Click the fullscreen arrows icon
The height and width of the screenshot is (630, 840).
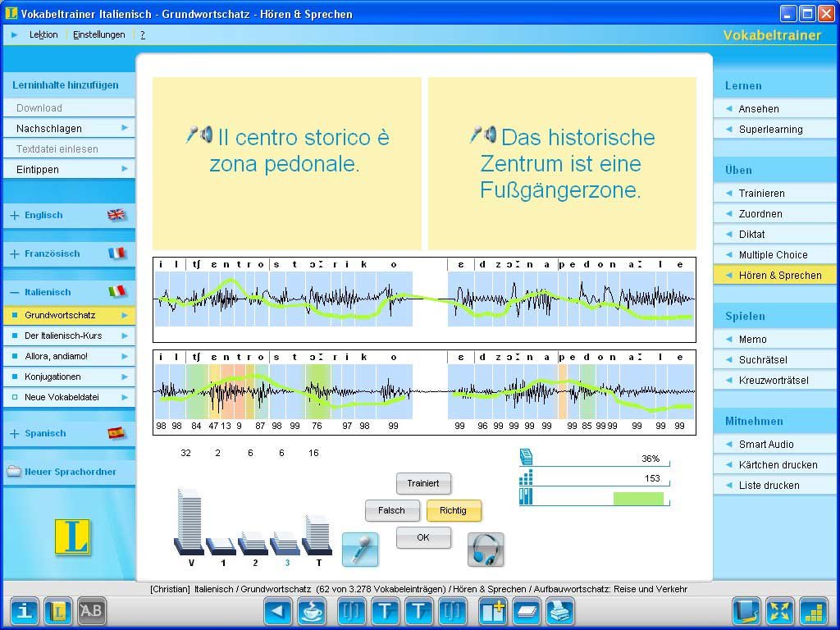pyautogui.click(x=780, y=611)
